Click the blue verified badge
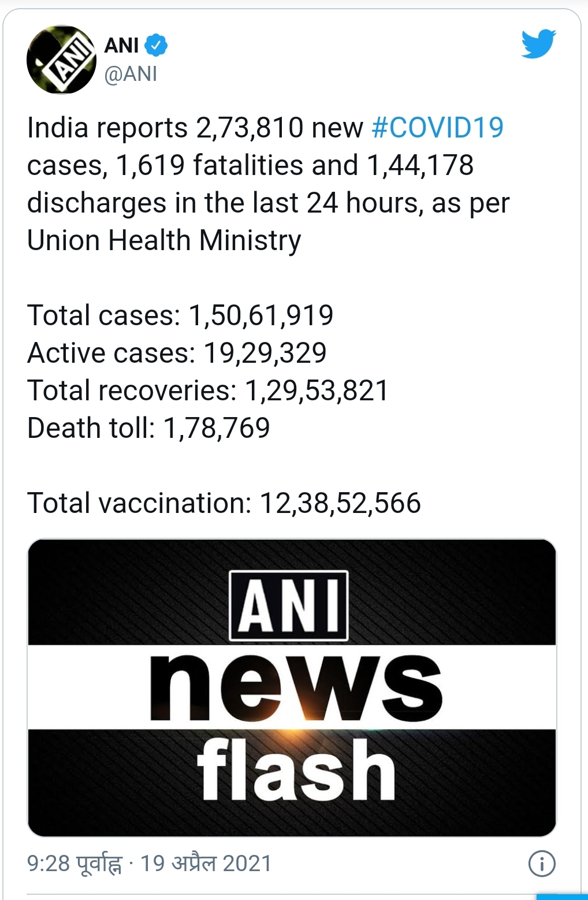 156,45
